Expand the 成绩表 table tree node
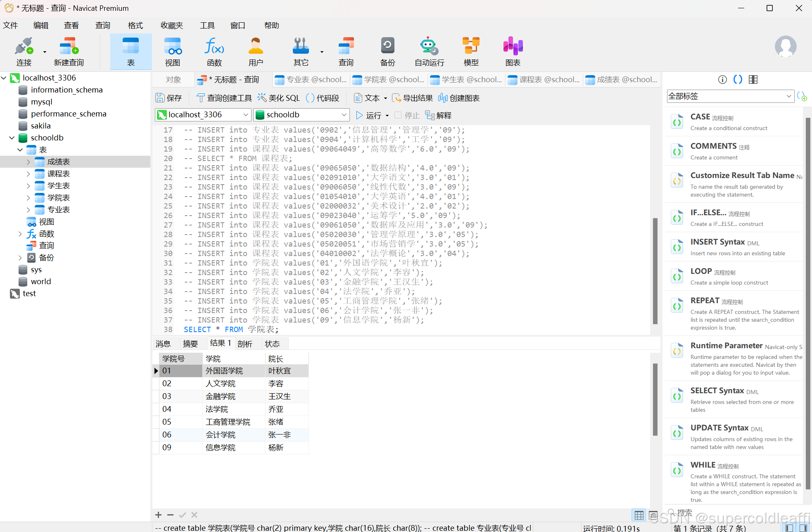 28,162
